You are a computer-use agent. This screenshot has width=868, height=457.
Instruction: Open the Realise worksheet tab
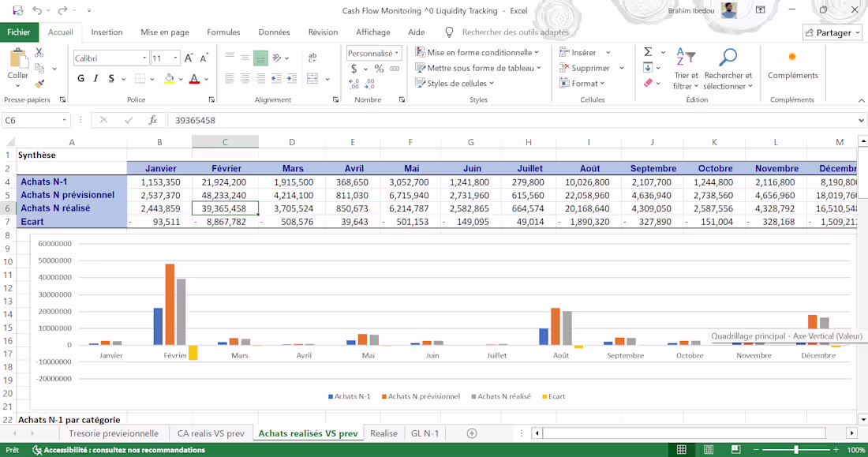tap(384, 433)
